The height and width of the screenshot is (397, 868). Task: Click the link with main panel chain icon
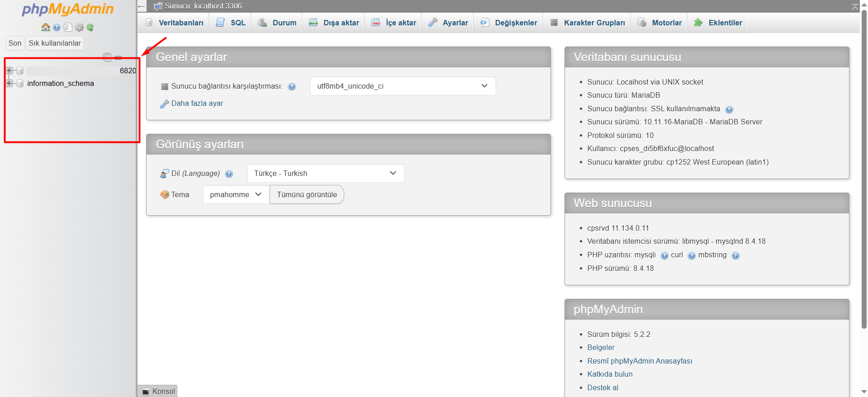pos(118,57)
